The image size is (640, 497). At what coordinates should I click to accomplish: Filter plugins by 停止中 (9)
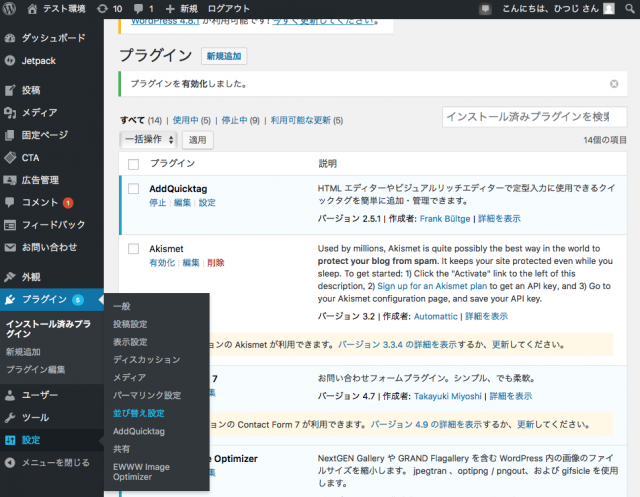coord(240,120)
